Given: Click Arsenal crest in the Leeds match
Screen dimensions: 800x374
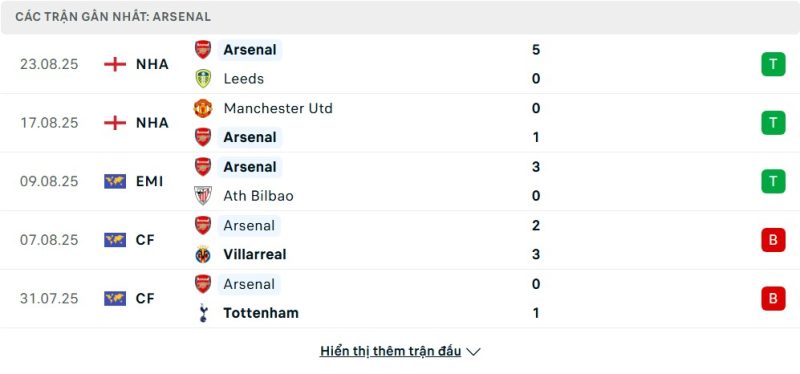Looking at the screenshot, I should click(203, 49).
